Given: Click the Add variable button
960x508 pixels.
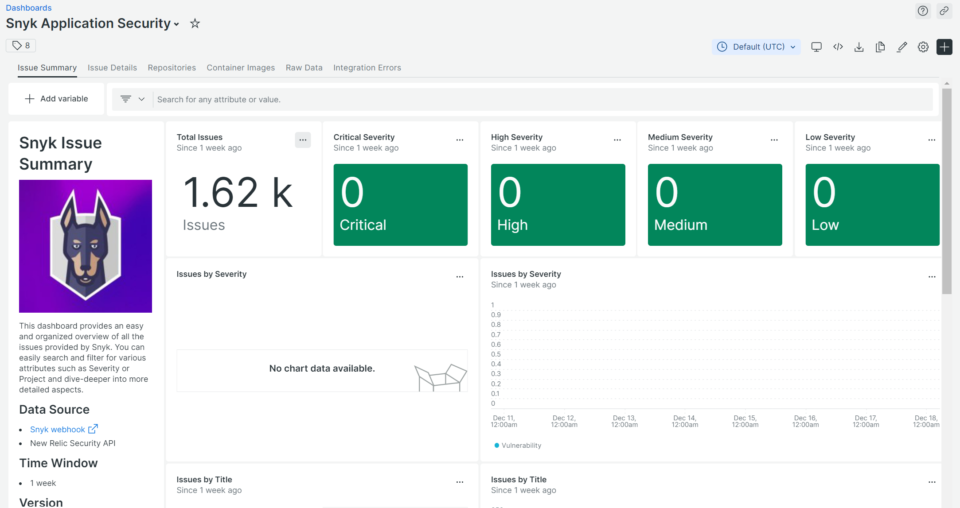Looking at the screenshot, I should click(56, 99).
